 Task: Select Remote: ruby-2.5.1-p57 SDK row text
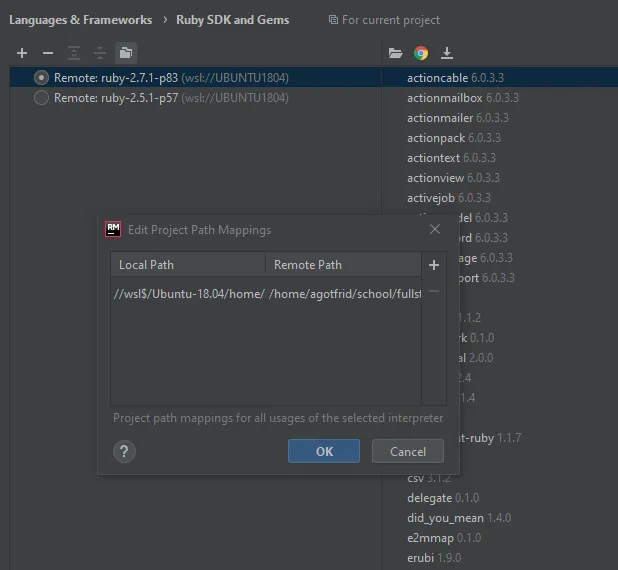pos(171,98)
